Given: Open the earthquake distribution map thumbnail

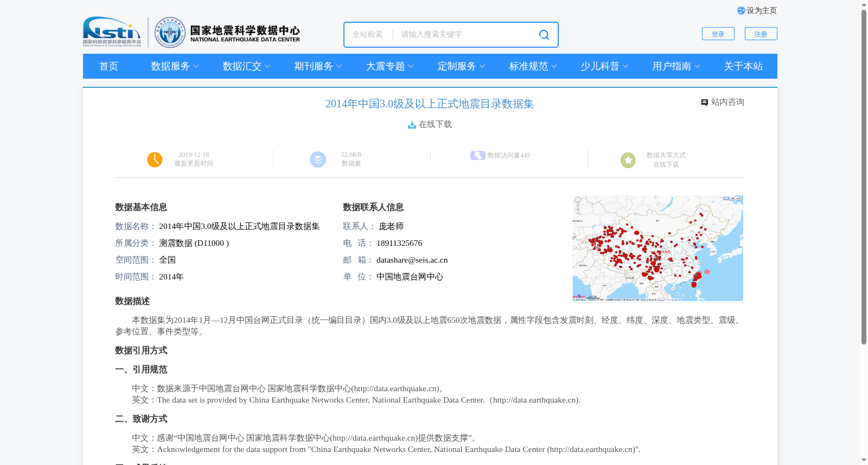Looking at the screenshot, I should click(658, 248).
